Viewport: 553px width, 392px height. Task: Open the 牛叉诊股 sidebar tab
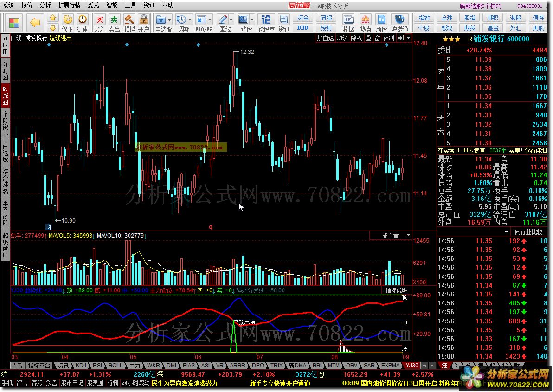click(x=5, y=213)
